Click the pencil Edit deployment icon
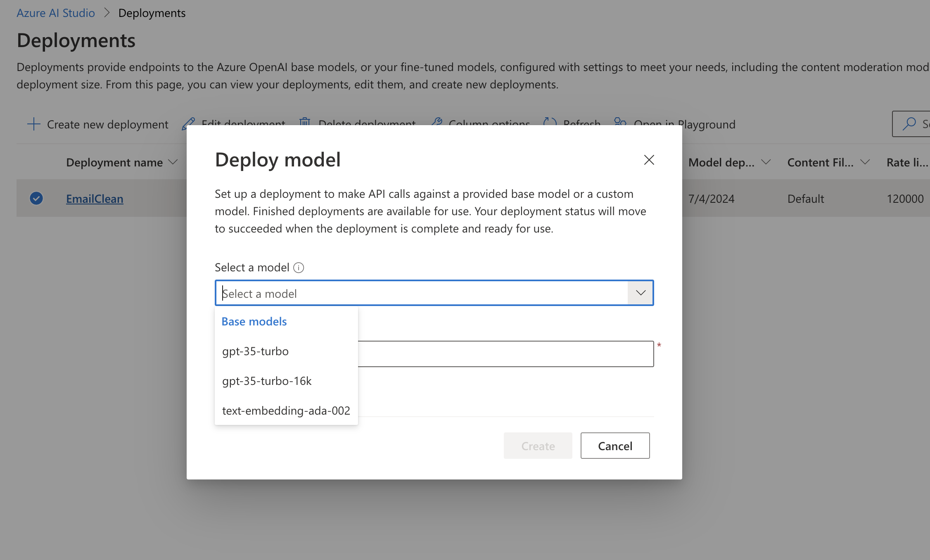 click(x=188, y=123)
